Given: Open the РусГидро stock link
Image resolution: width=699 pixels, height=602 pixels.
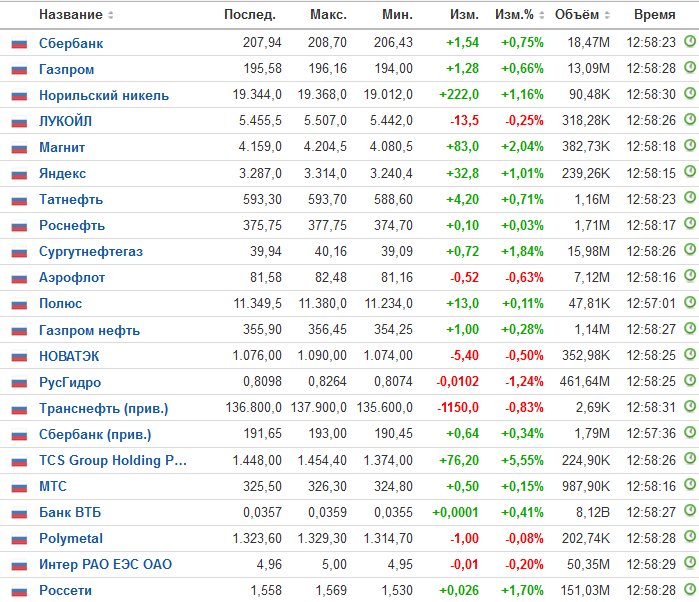Looking at the screenshot, I should pyautogui.click(x=70, y=382).
